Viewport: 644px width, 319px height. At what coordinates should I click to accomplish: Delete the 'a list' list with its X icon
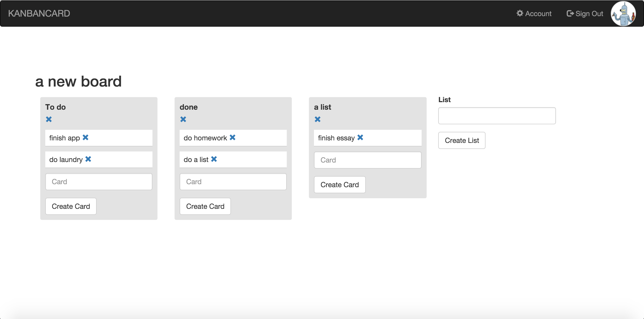pos(317,119)
